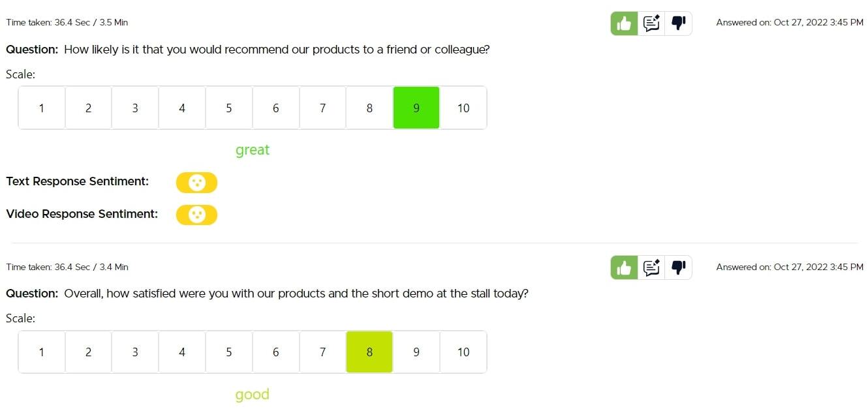Screen dimensions: 868x411
Task: Select 5 on the recommend scale
Action: pos(229,108)
